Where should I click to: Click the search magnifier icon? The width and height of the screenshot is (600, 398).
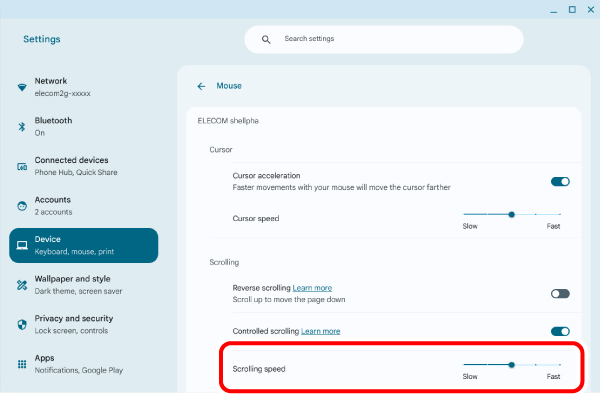266,39
